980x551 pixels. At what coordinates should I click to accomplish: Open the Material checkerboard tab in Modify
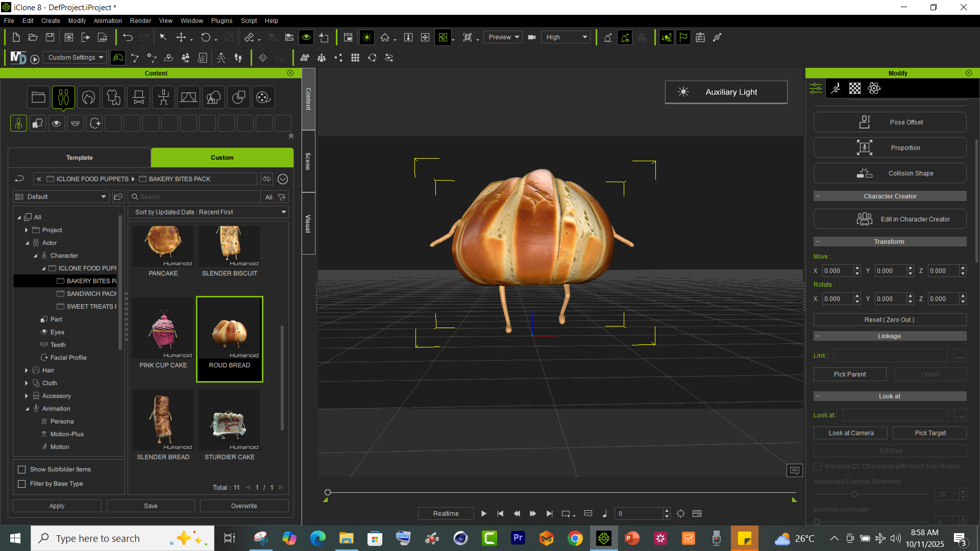click(855, 88)
